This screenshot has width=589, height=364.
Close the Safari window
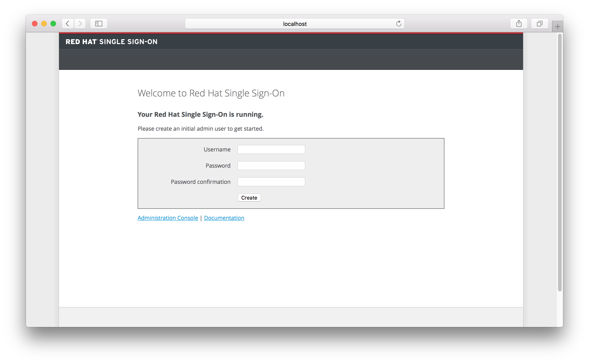pos(35,24)
